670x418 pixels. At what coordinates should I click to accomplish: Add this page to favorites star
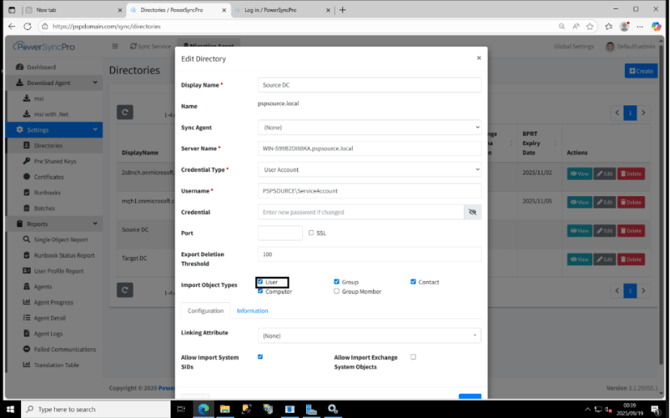tap(590, 26)
